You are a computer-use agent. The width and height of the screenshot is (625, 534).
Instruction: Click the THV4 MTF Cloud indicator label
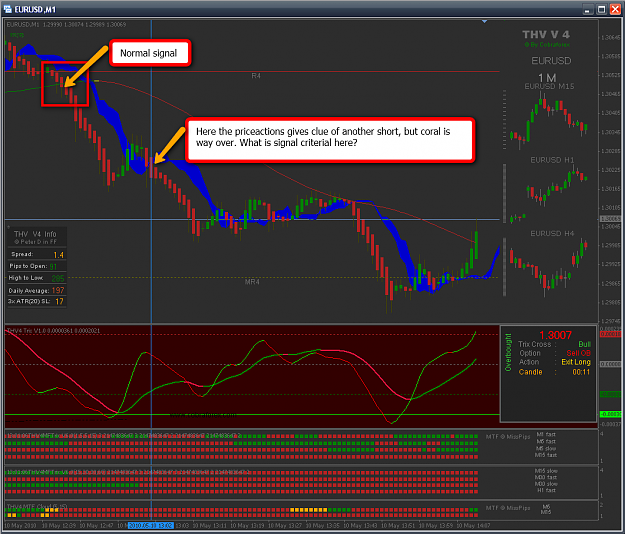37,507
